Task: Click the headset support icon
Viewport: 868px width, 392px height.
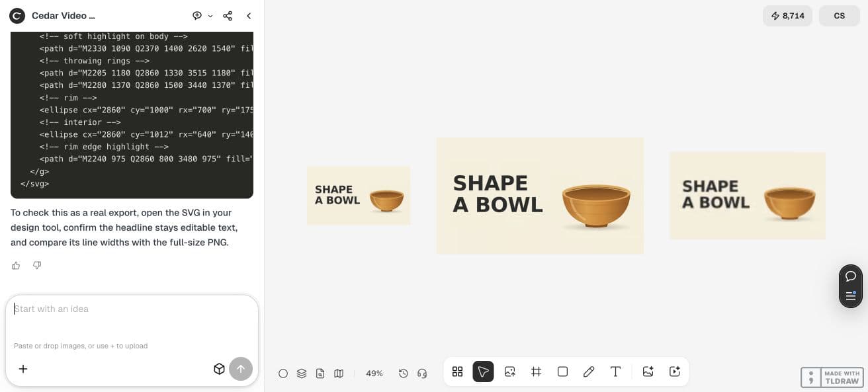Action: (x=422, y=373)
